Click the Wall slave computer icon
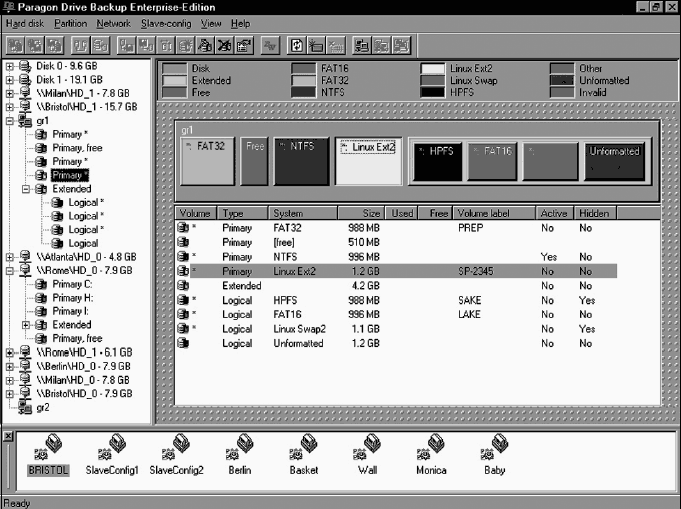Image resolution: width=681 pixels, height=509 pixels. click(367, 450)
